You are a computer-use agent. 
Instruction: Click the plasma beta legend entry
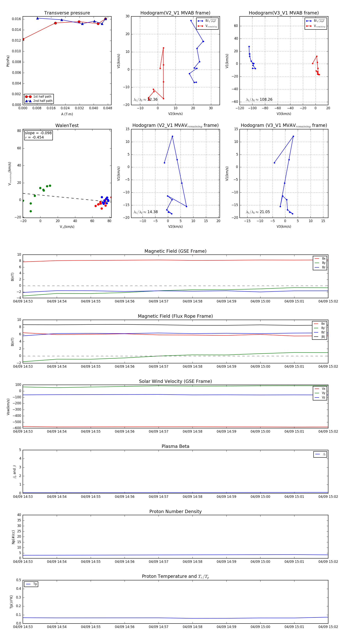point(320,454)
